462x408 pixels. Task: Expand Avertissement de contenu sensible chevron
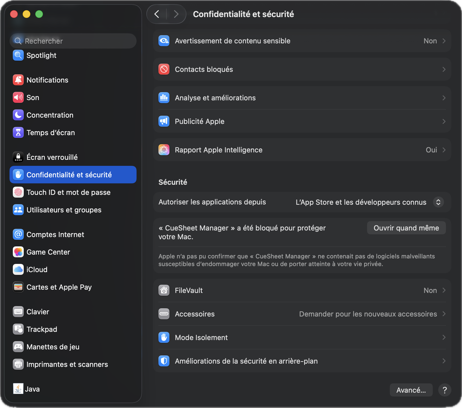pyautogui.click(x=444, y=41)
